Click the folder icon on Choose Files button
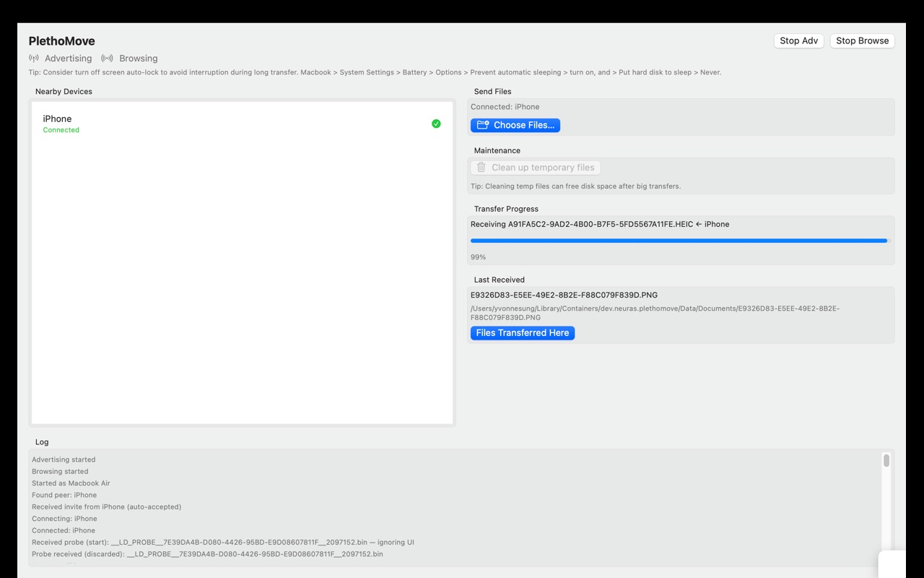The image size is (924, 578). pos(483,125)
